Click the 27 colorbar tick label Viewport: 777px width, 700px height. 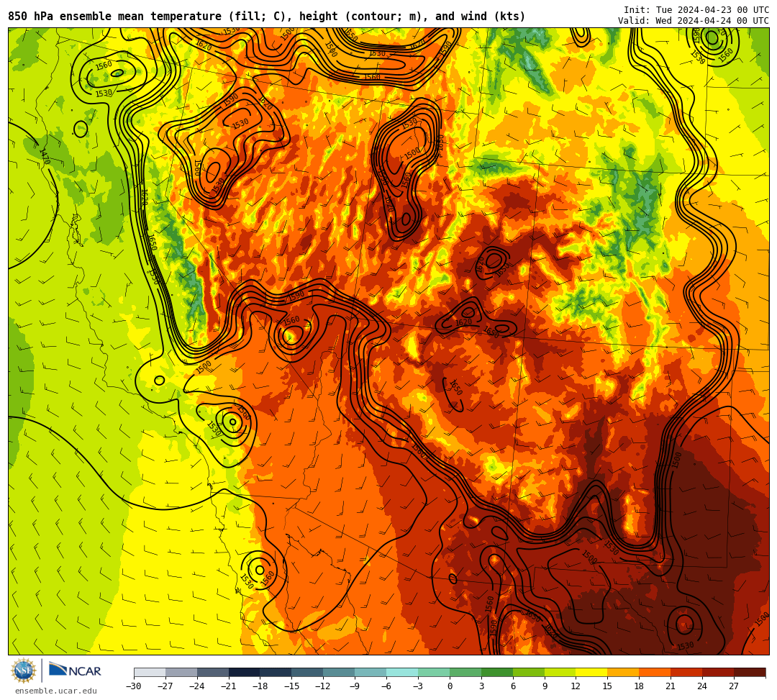click(734, 686)
